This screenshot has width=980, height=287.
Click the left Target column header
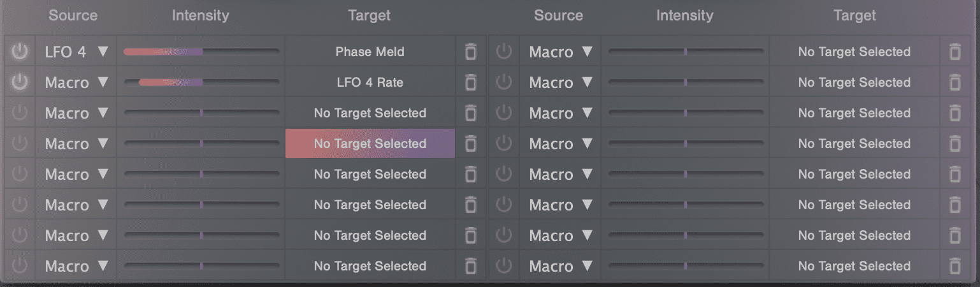(370, 15)
